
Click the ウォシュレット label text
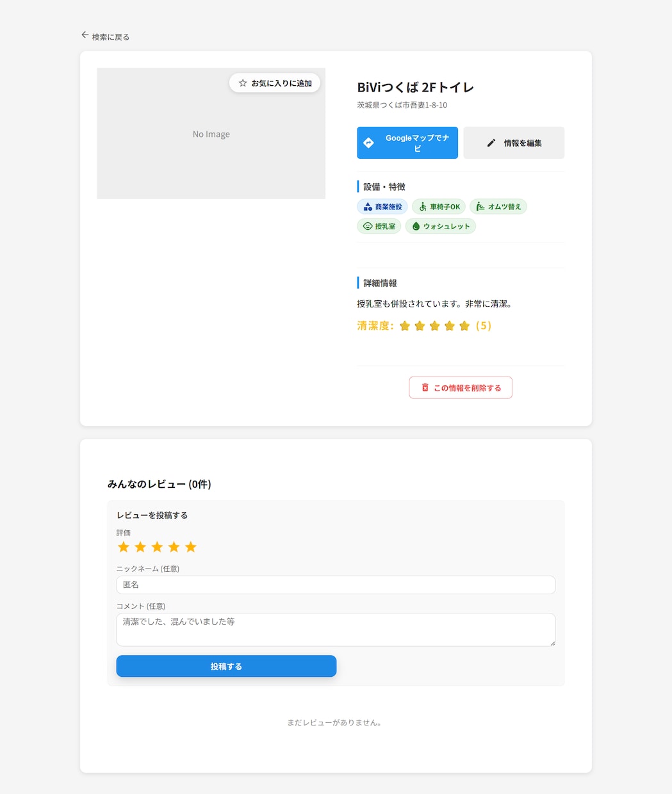(x=447, y=226)
